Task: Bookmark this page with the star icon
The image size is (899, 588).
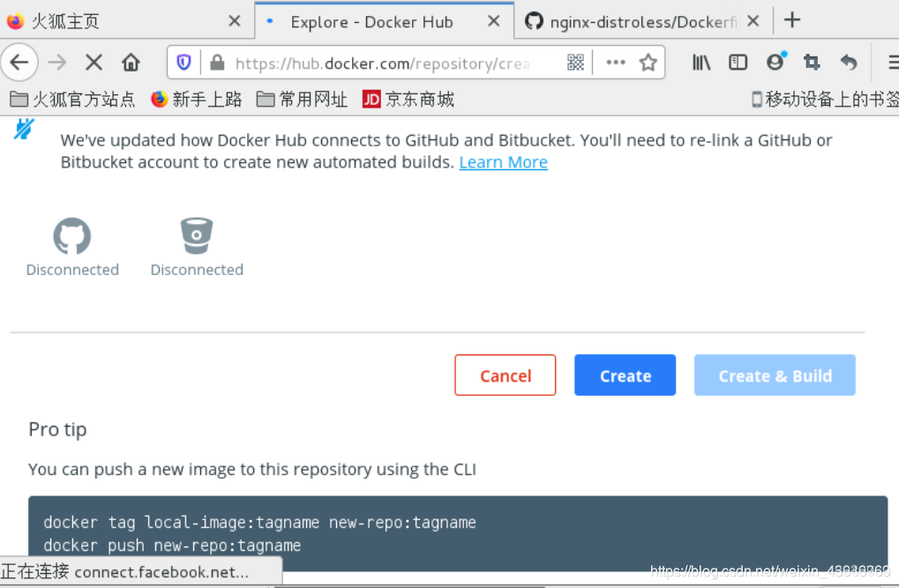Action: (648, 62)
